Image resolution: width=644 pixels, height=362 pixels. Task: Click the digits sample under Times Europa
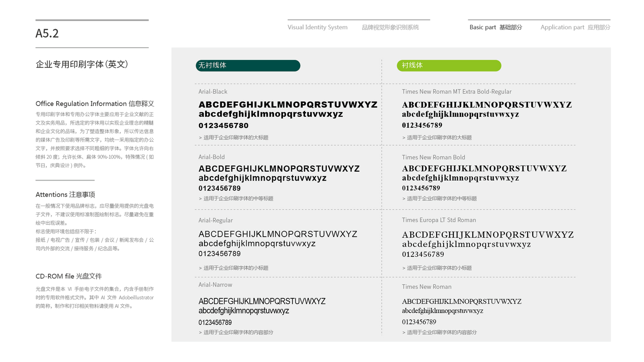pyautogui.click(x=423, y=255)
